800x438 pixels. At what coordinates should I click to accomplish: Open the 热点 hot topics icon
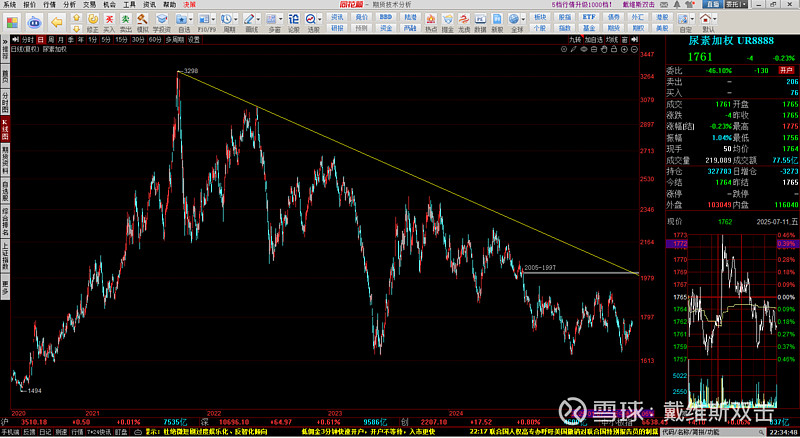coord(431,19)
